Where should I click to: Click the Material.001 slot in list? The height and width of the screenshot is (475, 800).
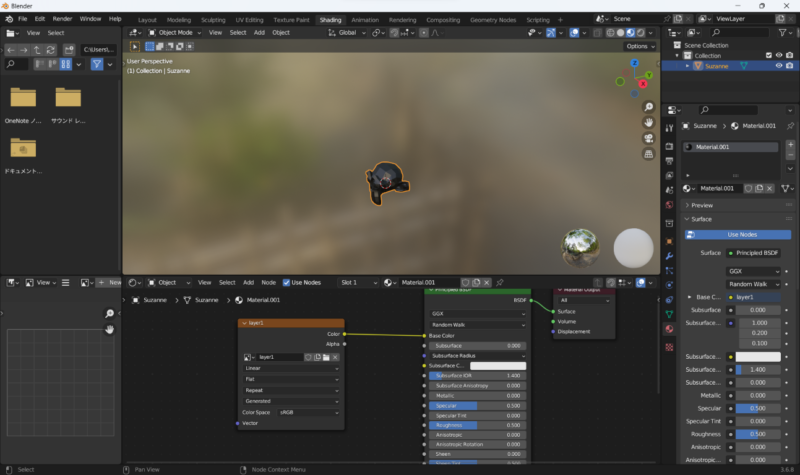[x=731, y=147]
